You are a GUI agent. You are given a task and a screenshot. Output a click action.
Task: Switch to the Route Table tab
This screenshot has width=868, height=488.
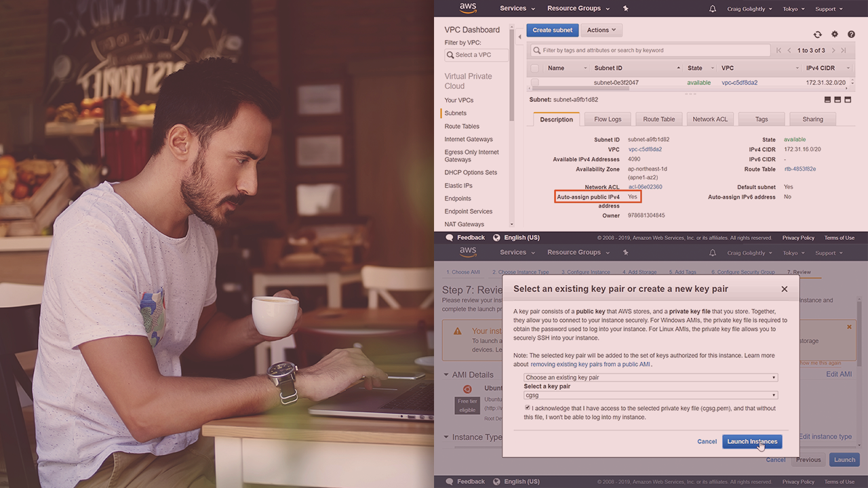[659, 119]
